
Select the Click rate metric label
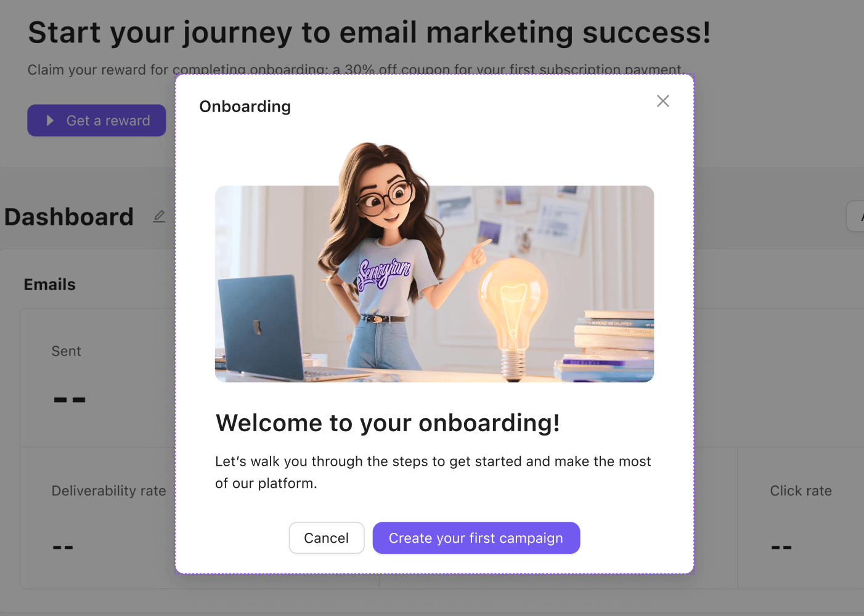(801, 491)
